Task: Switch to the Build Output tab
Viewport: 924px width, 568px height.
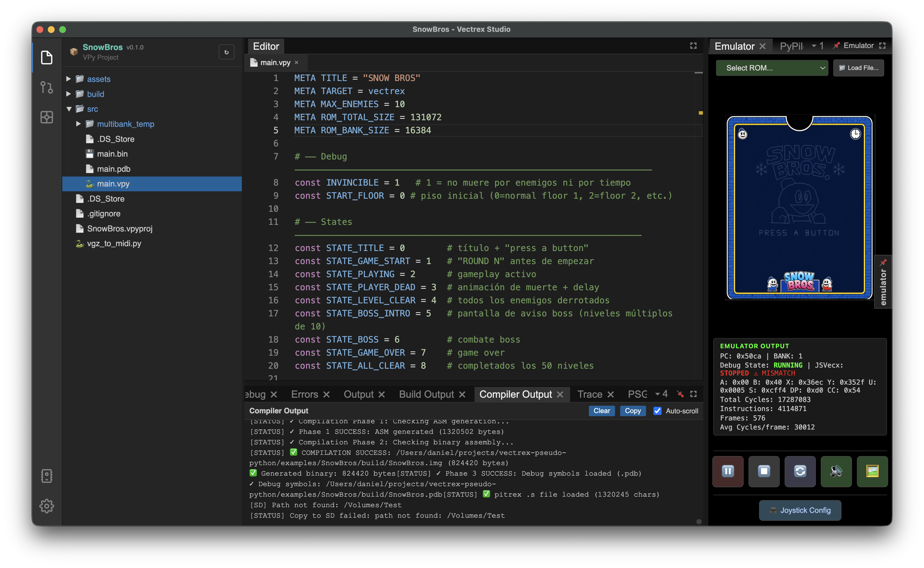Action: tap(426, 394)
